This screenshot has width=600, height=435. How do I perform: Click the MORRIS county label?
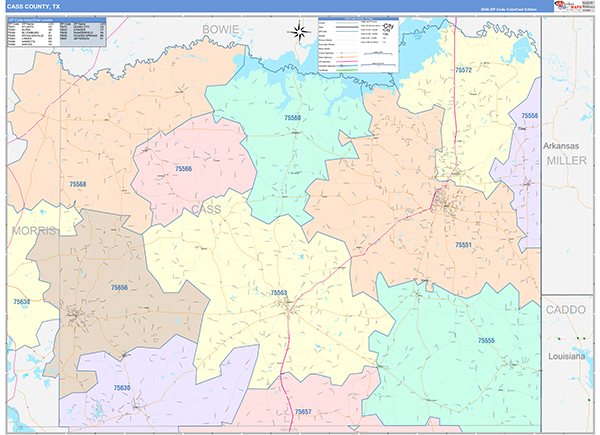pyautogui.click(x=34, y=231)
